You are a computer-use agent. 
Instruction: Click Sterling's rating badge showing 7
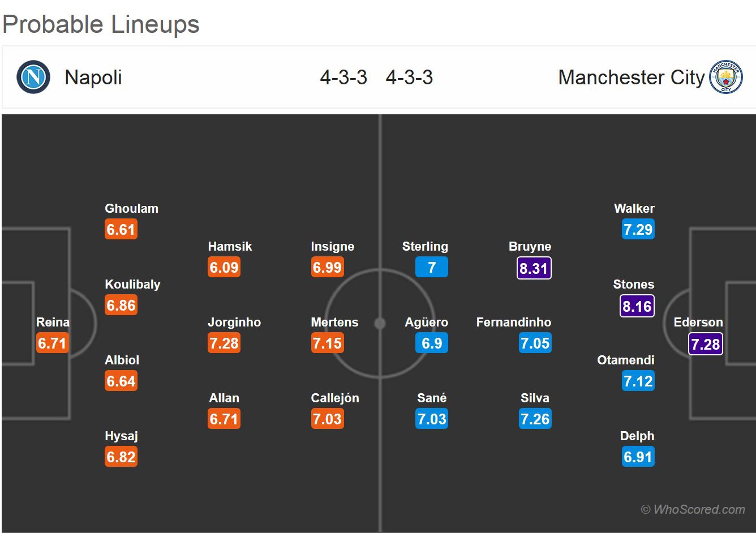(x=432, y=268)
